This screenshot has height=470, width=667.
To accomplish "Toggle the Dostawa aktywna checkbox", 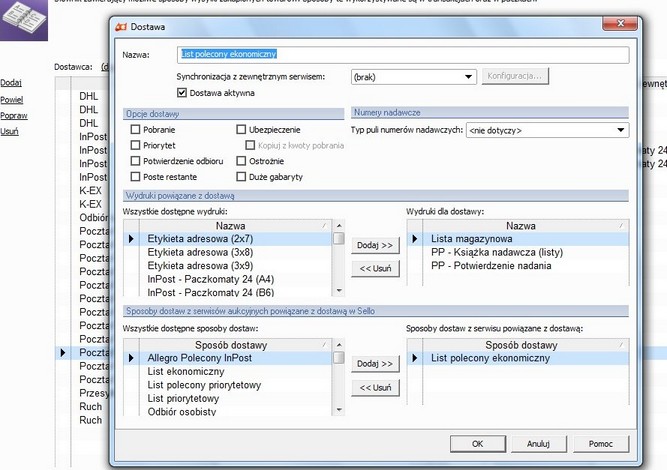I will pyautogui.click(x=182, y=92).
